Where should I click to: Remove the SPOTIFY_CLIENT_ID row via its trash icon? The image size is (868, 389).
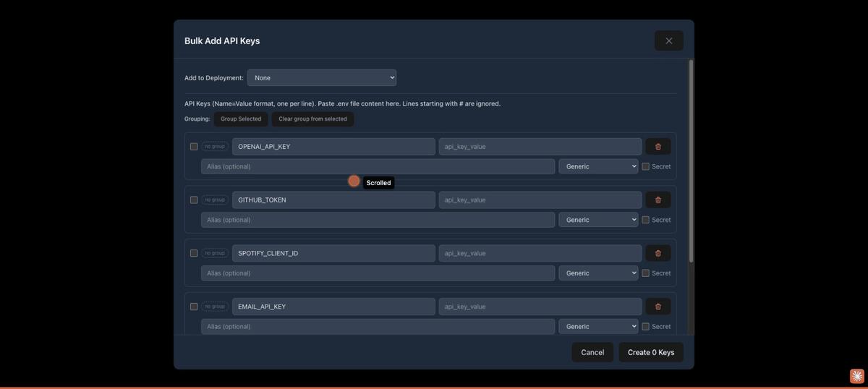(658, 254)
